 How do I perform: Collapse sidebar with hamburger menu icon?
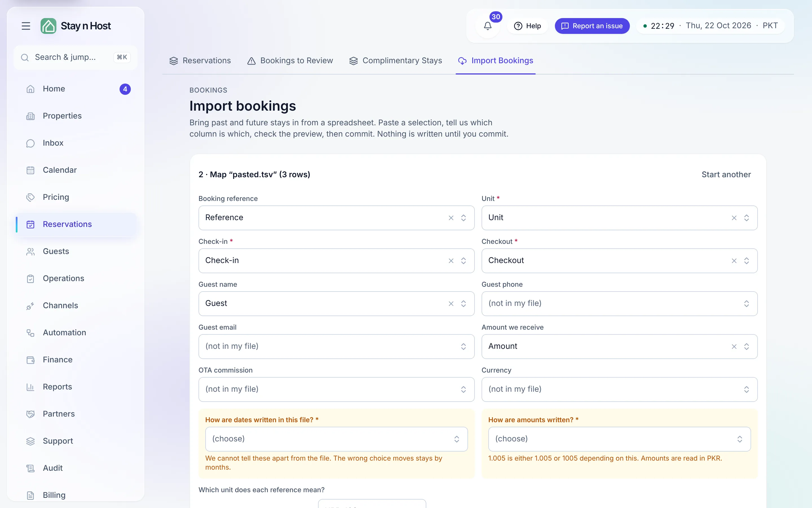click(x=26, y=26)
